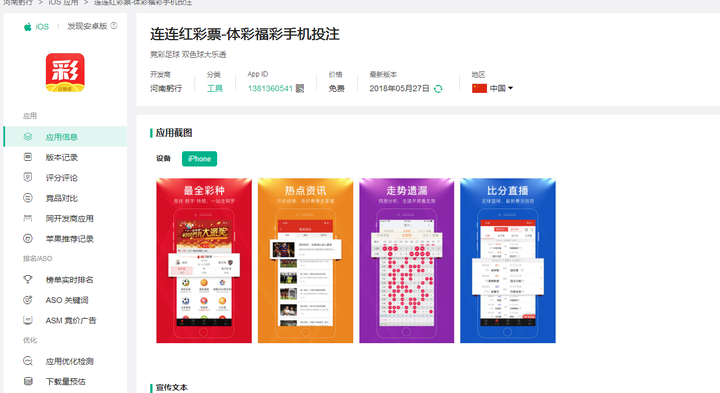Click the 工具 category link
The width and height of the screenshot is (720, 393).
pos(214,88)
